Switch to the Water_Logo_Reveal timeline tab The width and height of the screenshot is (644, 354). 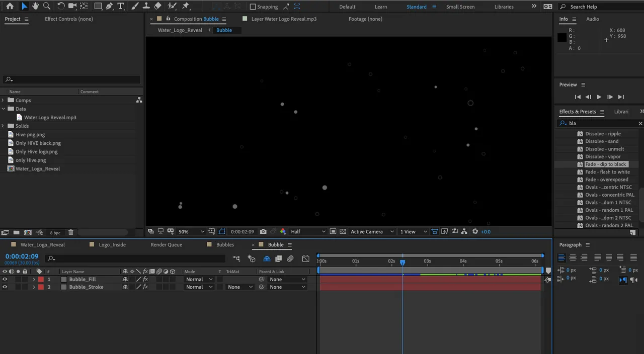click(43, 244)
